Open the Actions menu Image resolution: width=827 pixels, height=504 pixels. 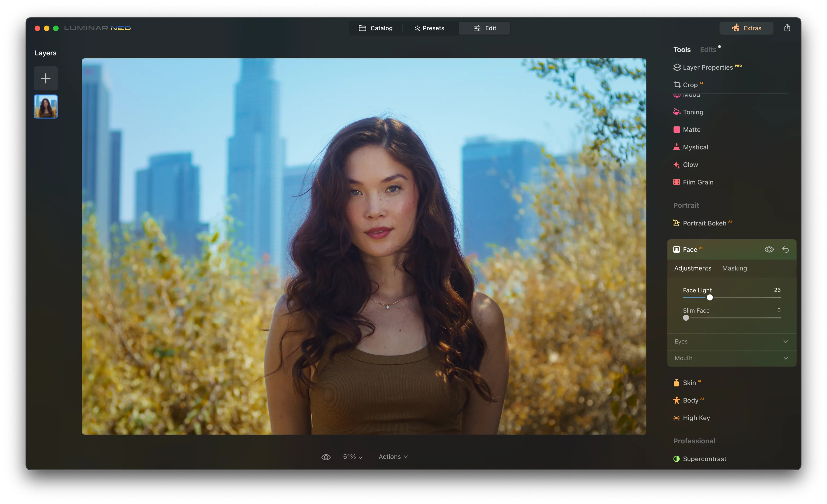pyautogui.click(x=393, y=456)
